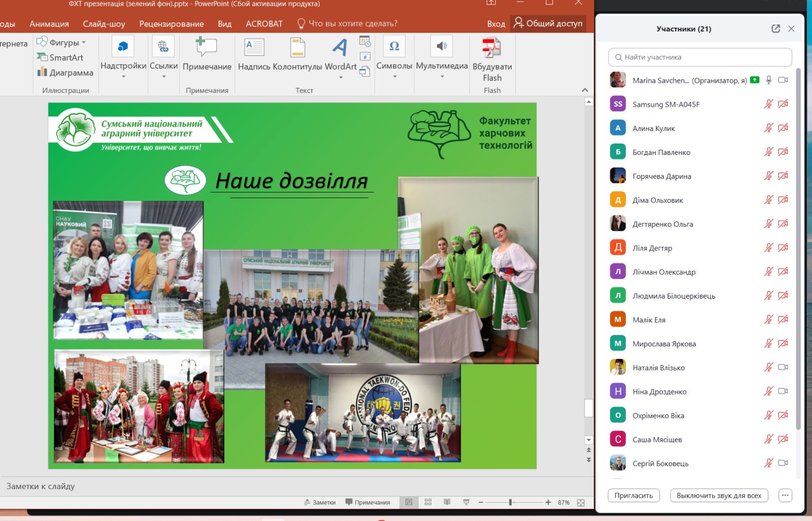Open the Multimedia speaker icon
This screenshot has width=812, height=521.
pyautogui.click(x=442, y=47)
